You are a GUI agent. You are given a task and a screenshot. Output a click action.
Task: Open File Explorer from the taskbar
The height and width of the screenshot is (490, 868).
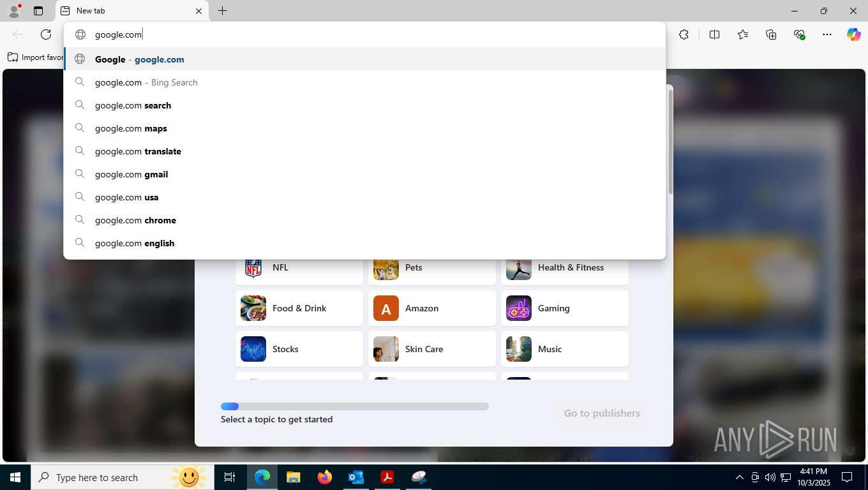coord(294,477)
